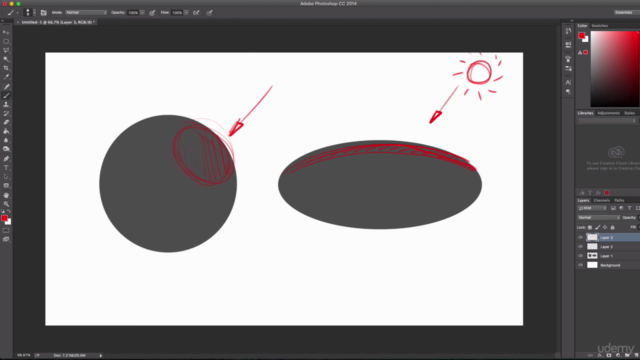The width and height of the screenshot is (640, 360).
Task: Open the Opacity slider dropdown arrow
Action: tap(142, 13)
